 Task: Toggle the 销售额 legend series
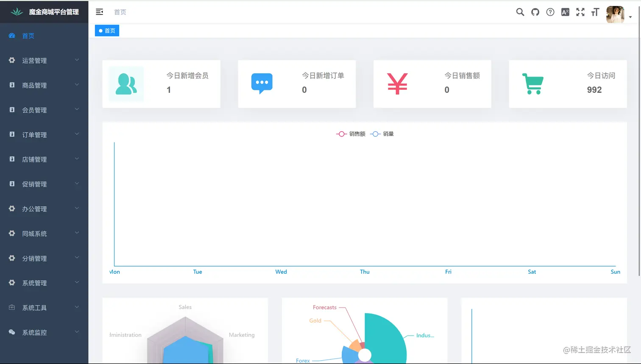351,134
